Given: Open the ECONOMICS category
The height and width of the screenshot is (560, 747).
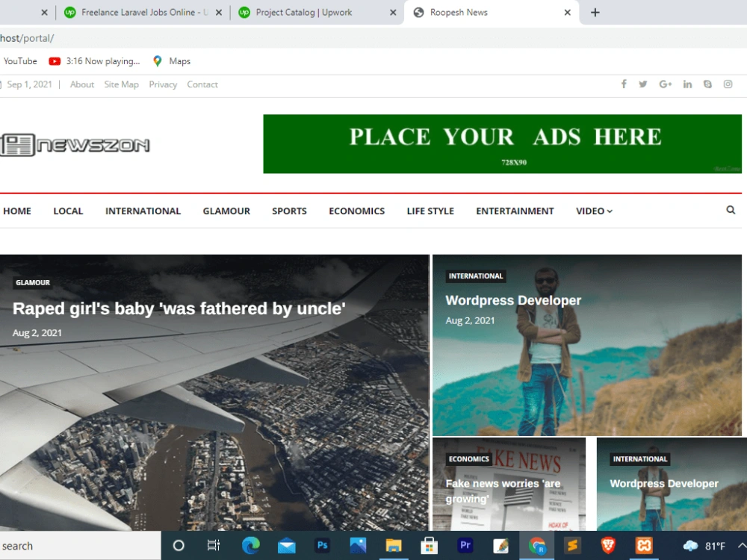Looking at the screenshot, I should pyautogui.click(x=357, y=211).
